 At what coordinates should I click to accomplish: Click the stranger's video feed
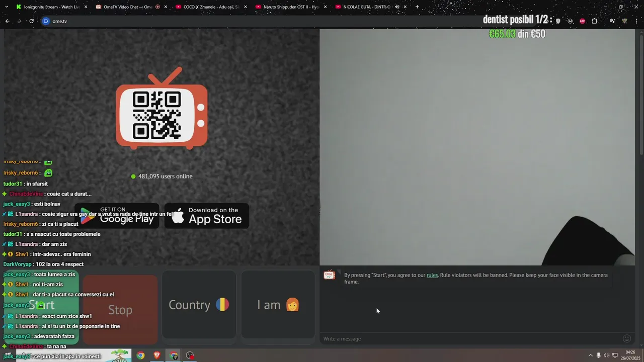pos(477,147)
